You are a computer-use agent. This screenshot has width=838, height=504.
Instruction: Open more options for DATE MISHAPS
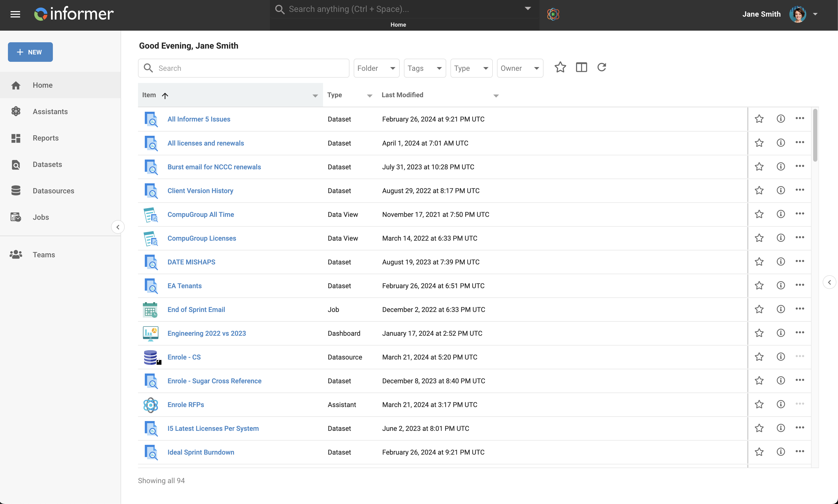tap(800, 261)
